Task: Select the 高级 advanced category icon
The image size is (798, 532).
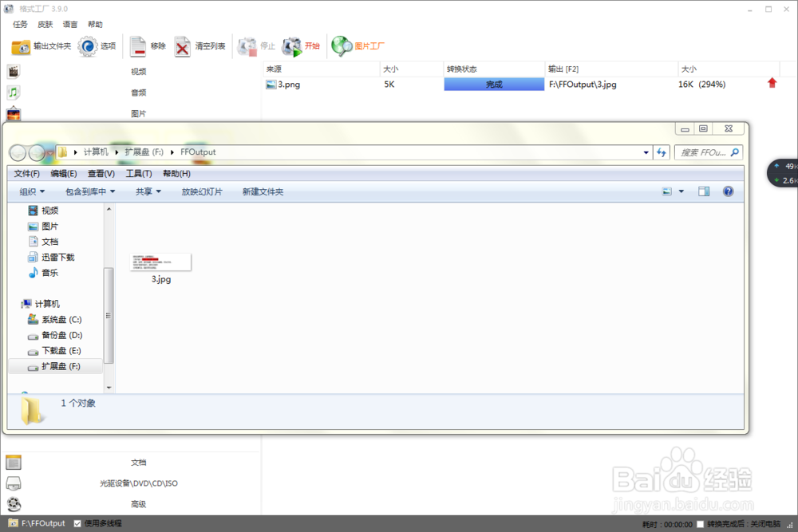Action: point(14,504)
